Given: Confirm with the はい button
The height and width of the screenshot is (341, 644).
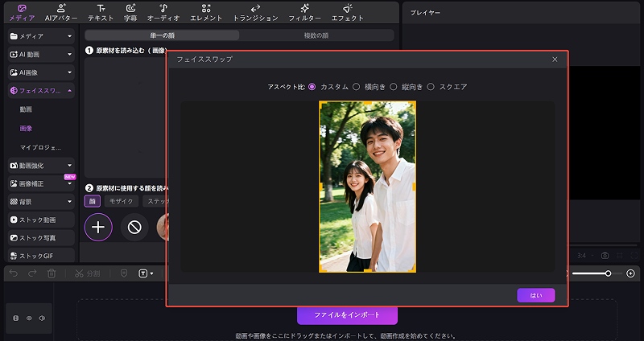Looking at the screenshot, I should coord(536,295).
